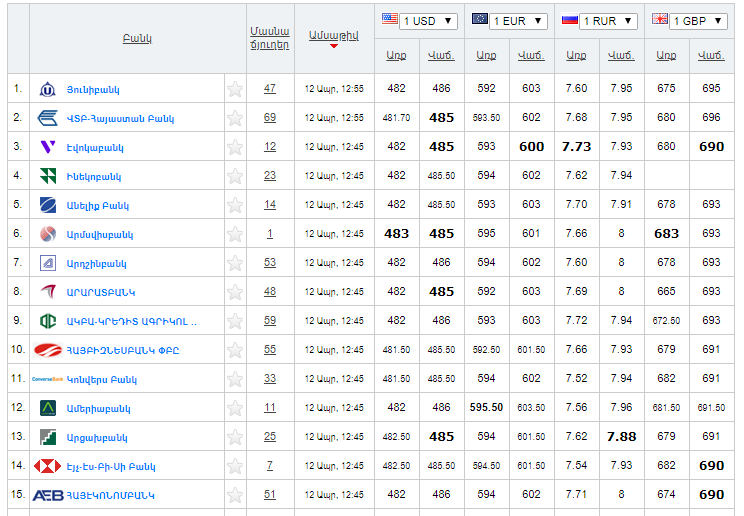Open the Յունիբանկ bank link
Viewport: 744px width, 516px height.
[93, 90]
